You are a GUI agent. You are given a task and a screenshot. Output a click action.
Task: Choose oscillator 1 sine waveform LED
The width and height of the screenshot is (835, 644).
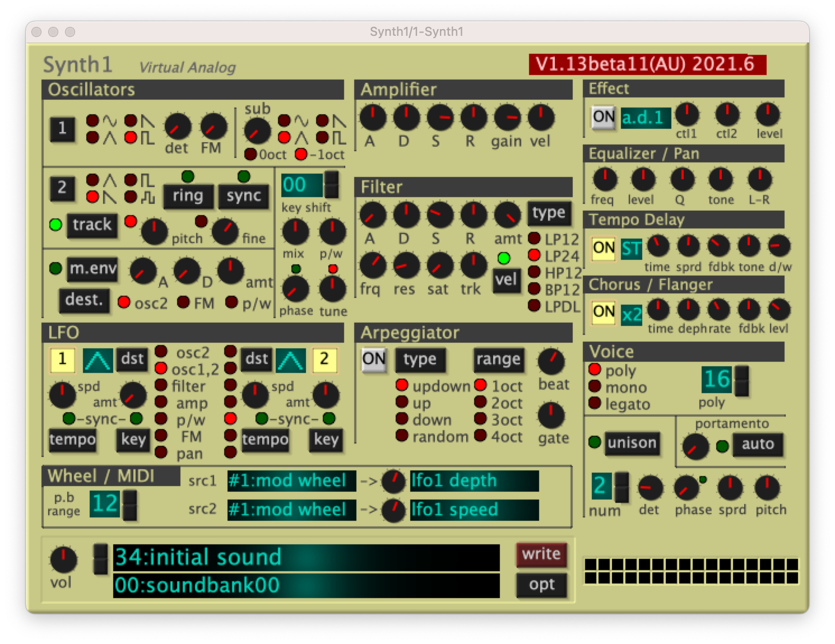[92, 121]
